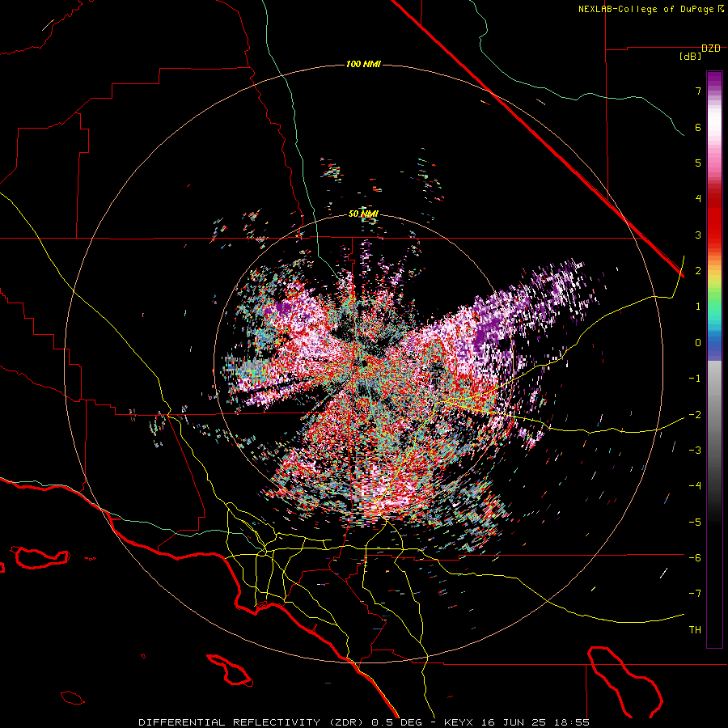728x728 pixels.
Task: Click the DZD legend title
Action: click(x=711, y=49)
